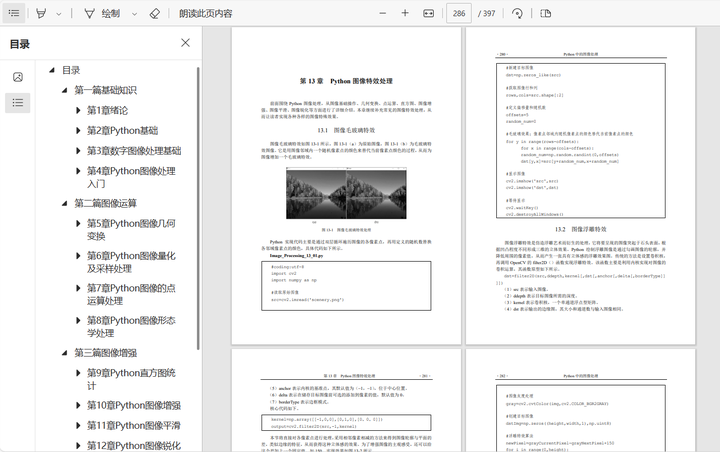Expand 第6章Python图像量化及采样处理 arrow
The width and height of the screenshot is (720, 452).
[78, 256]
